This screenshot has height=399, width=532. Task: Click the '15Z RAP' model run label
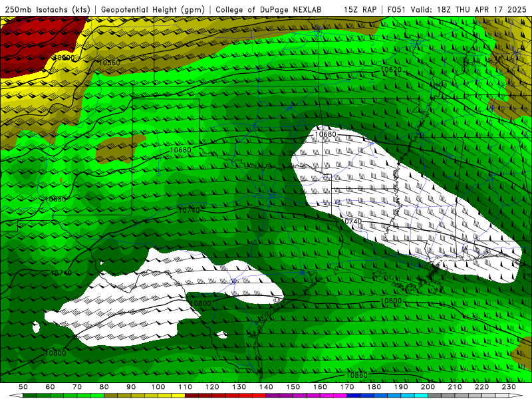point(360,9)
